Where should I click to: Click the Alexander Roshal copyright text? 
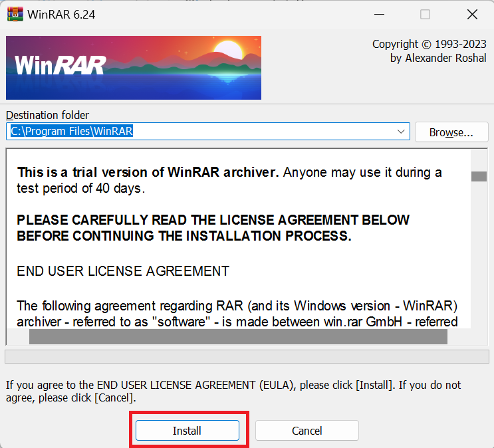pos(438,58)
